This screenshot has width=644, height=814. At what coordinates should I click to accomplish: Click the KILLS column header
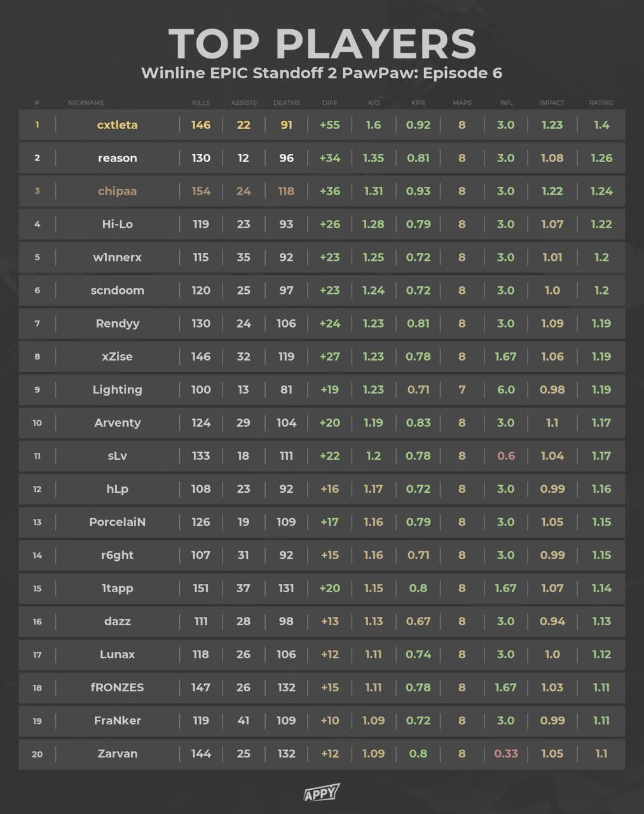201,102
